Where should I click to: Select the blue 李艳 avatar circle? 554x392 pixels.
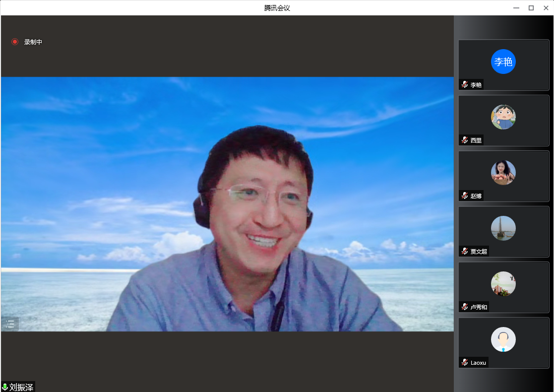[x=503, y=62]
